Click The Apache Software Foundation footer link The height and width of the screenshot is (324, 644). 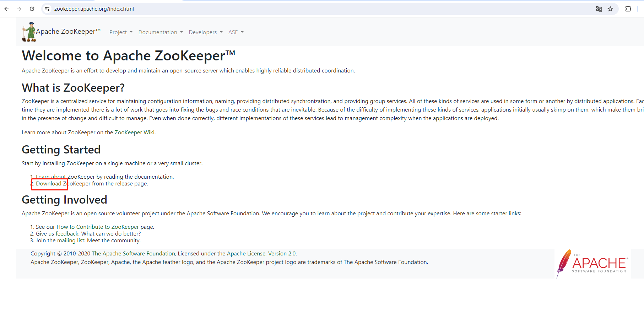tap(134, 254)
